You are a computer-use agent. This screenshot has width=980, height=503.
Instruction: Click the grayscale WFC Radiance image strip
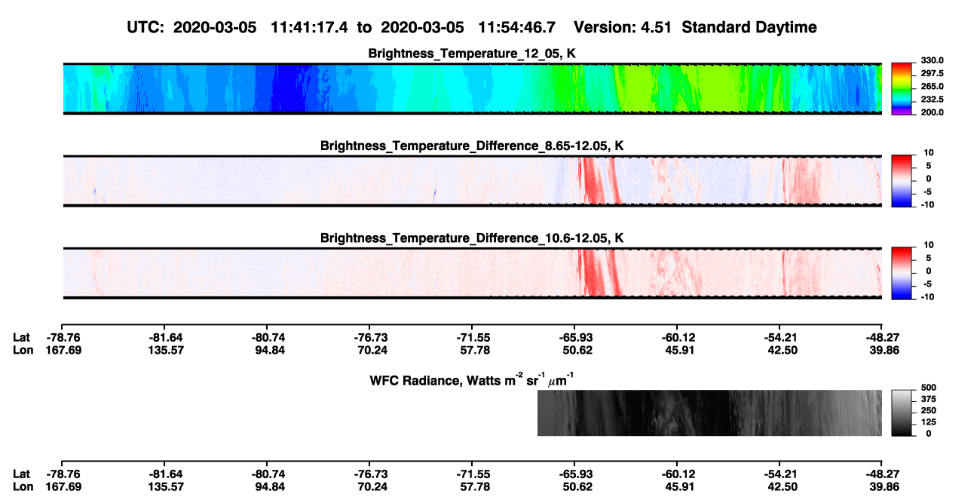coord(709,413)
